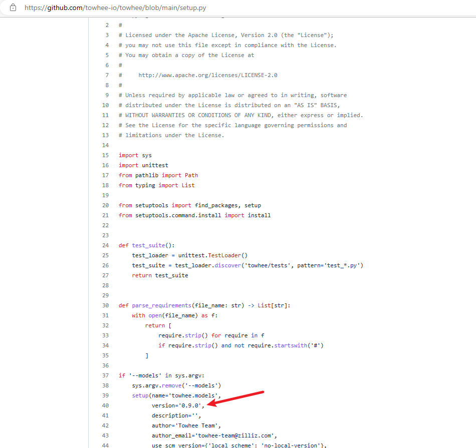Select line number 15 containing import sys

tap(106, 155)
